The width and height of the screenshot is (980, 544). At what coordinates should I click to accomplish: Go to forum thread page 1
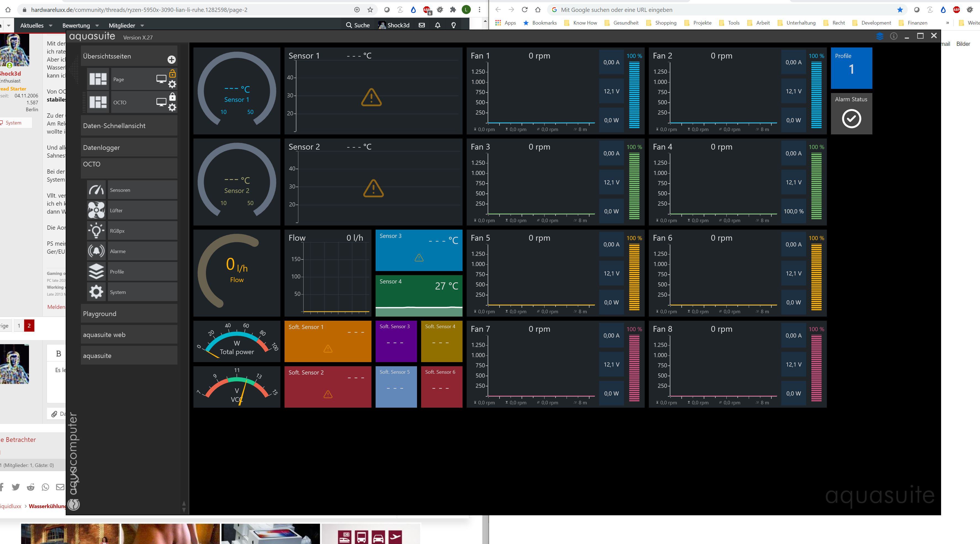[x=19, y=326]
